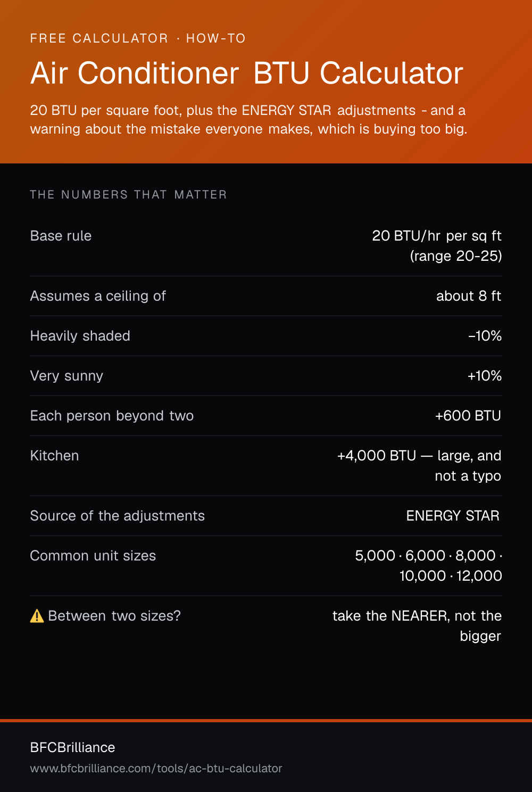Select the Base rule row label

coord(61,236)
